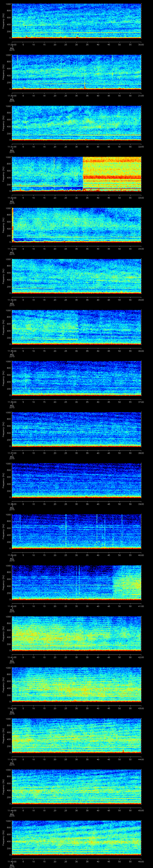
Task: Select the 11:31:00 to 32:00 spectrogram
Action: [x=77, y=123]
